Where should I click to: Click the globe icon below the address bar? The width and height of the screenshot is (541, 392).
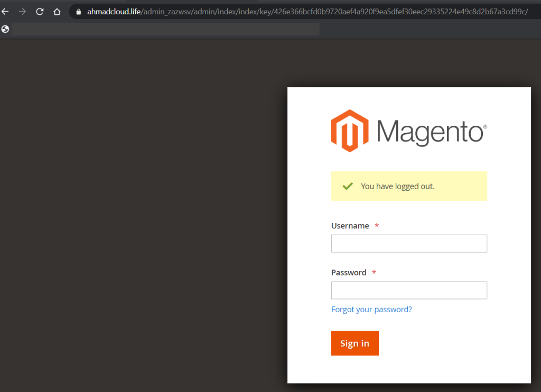tap(5, 29)
